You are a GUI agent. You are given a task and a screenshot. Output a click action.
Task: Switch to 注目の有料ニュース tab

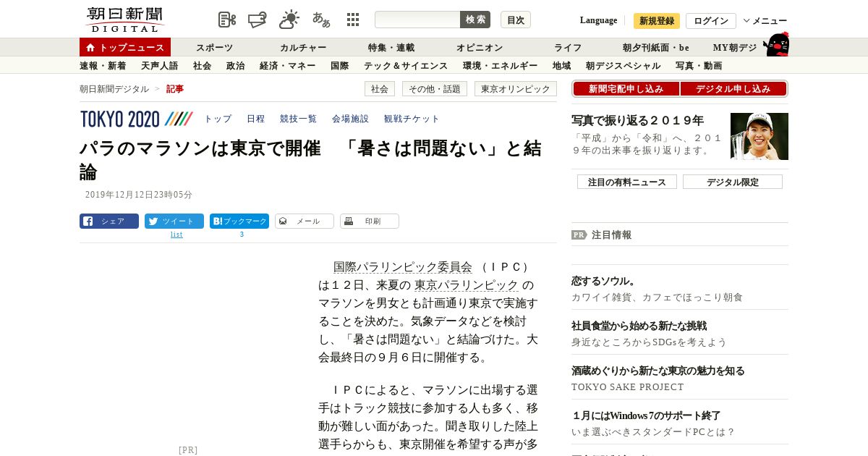627,182
